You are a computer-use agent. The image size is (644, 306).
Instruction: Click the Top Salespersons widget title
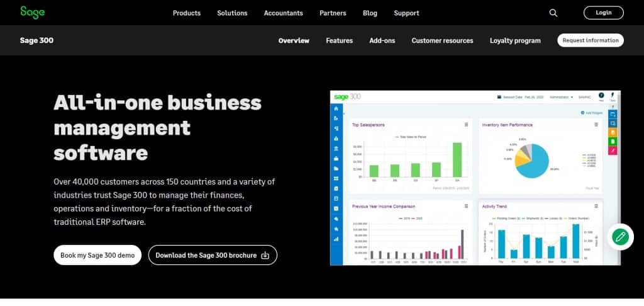tap(369, 125)
